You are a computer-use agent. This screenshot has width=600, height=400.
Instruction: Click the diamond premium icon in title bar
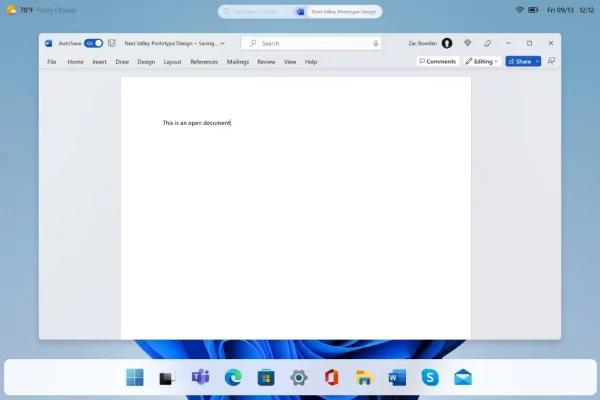coord(467,44)
